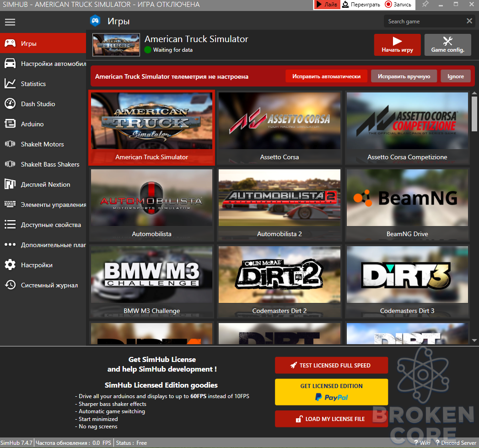The height and width of the screenshot is (448, 479).
Task: Dismiss telemetry warning with Ignore
Action: pyautogui.click(x=456, y=76)
